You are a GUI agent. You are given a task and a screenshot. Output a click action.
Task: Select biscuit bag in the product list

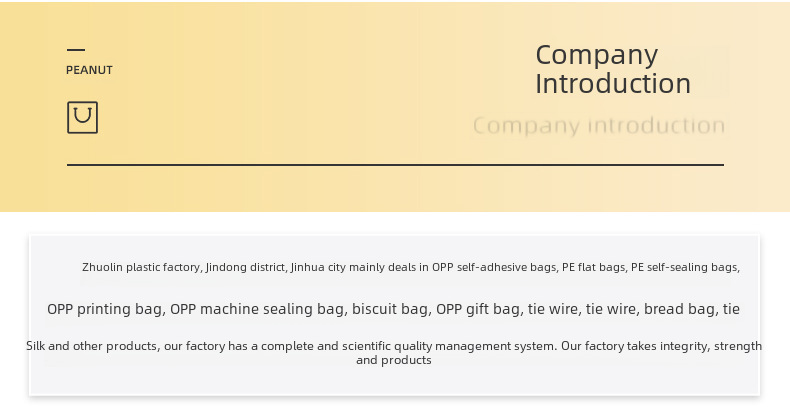point(391,309)
